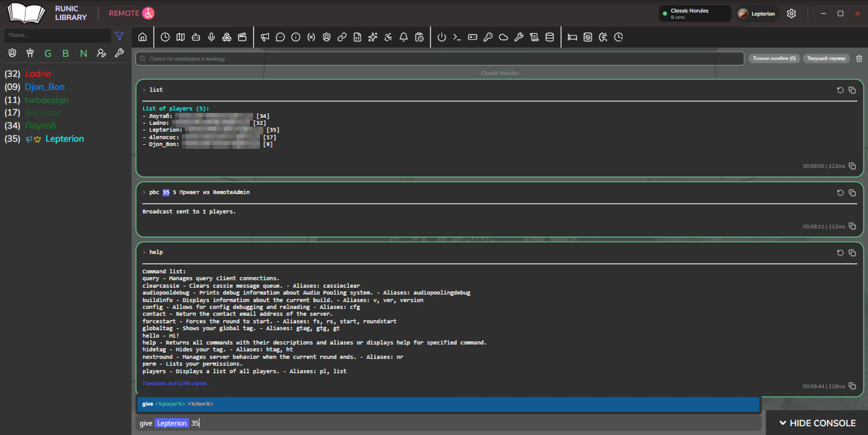
Task: Open the microphone icon tool
Action: (211, 37)
